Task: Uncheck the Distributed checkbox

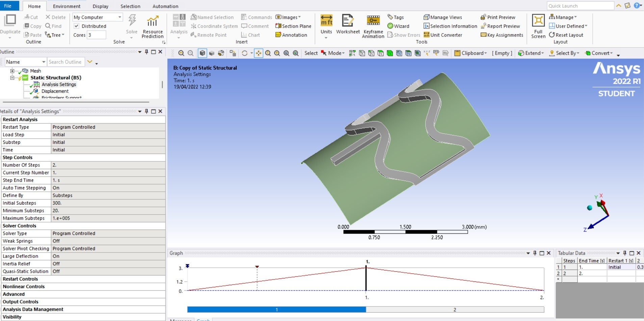Action: click(77, 26)
